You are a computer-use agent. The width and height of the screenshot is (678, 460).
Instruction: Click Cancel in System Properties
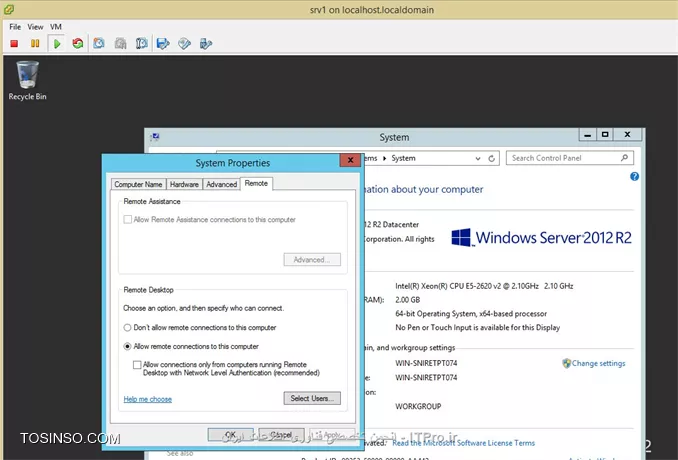281,434
